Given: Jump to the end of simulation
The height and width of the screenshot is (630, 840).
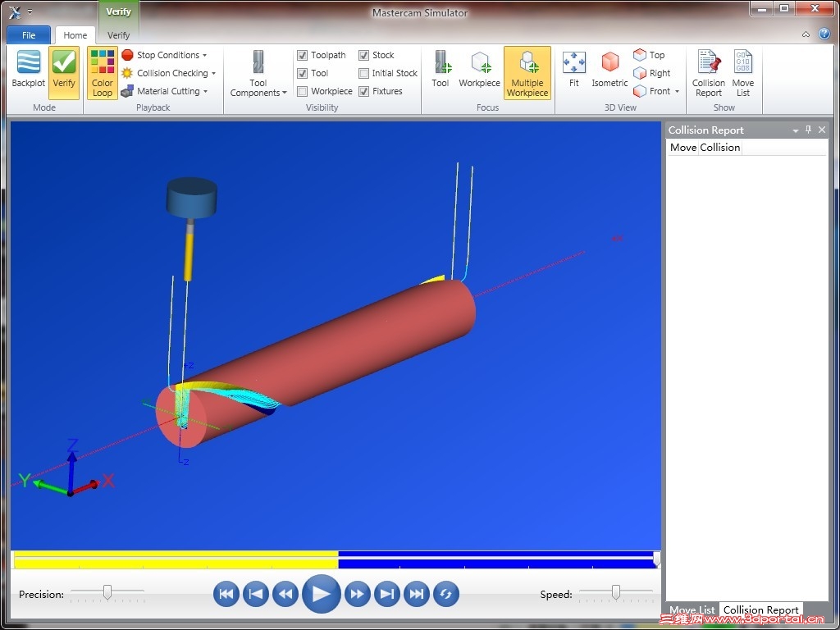Looking at the screenshot, I should 417,594.
